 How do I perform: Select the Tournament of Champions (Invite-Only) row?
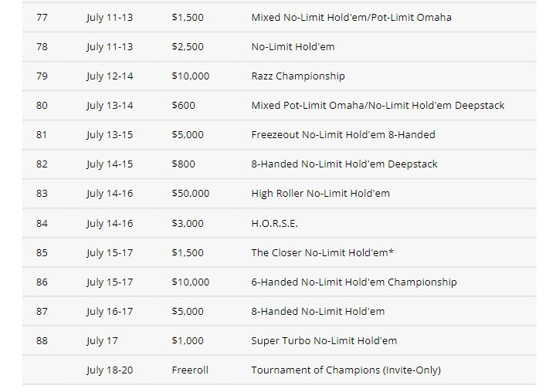(279, 370)
